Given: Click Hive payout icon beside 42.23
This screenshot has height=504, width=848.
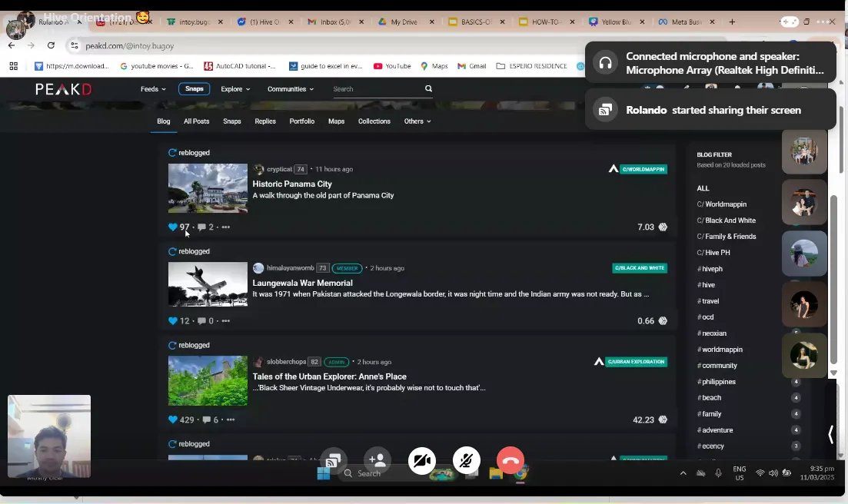Looking at the screenshot, I should [663, 419].
